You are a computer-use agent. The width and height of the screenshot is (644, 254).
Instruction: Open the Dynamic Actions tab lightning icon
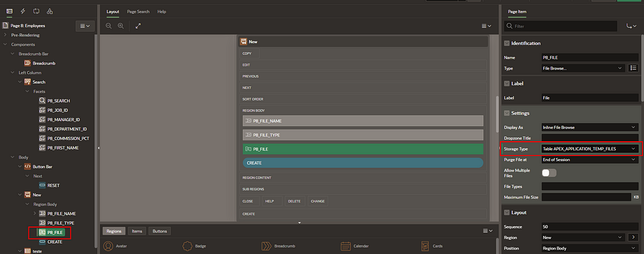(23, 11)
